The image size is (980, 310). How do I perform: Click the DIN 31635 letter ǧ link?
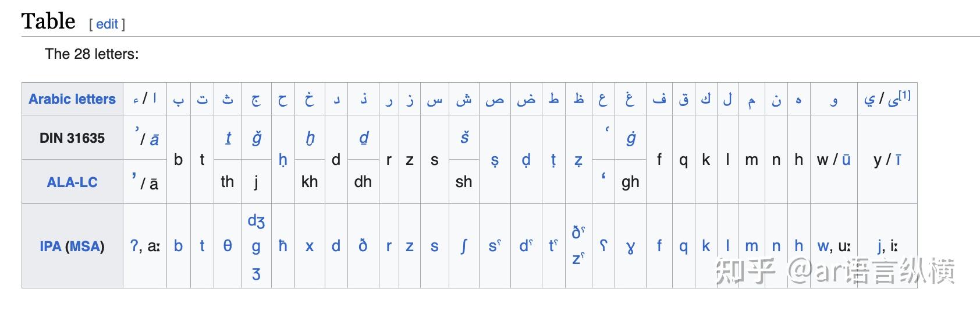coord(256,138)
